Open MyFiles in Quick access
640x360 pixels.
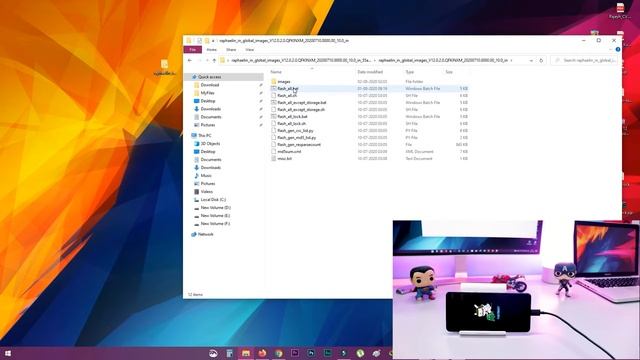207,93
